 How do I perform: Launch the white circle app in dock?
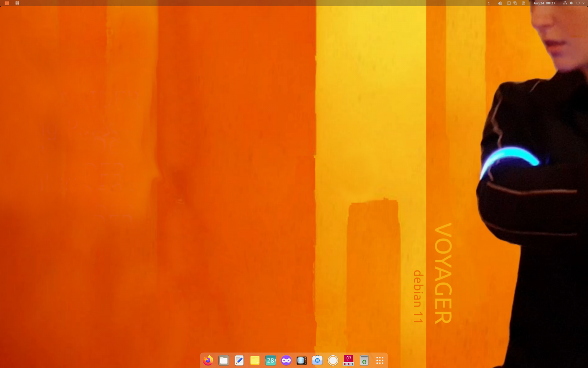pyautogui.click(x=333, y=360)
